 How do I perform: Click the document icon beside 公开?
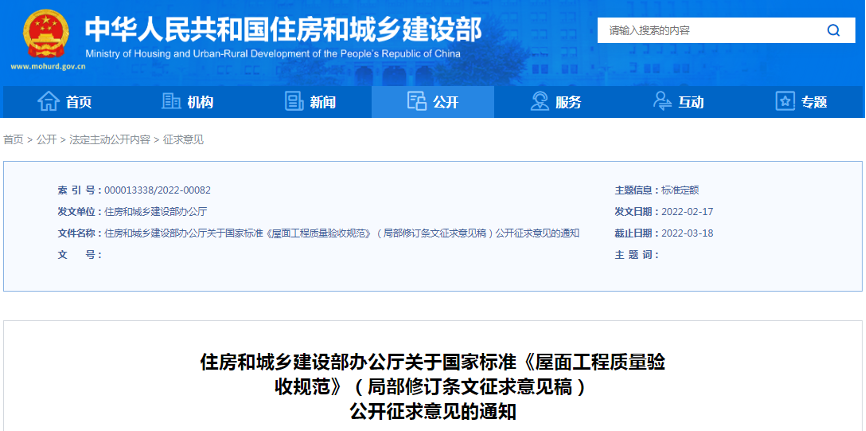tap(416, 101)
